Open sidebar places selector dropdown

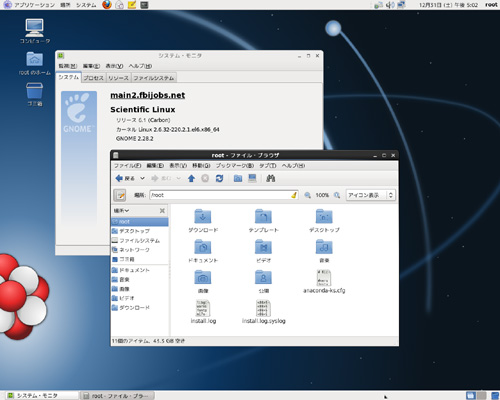click(x=121, y=211)
